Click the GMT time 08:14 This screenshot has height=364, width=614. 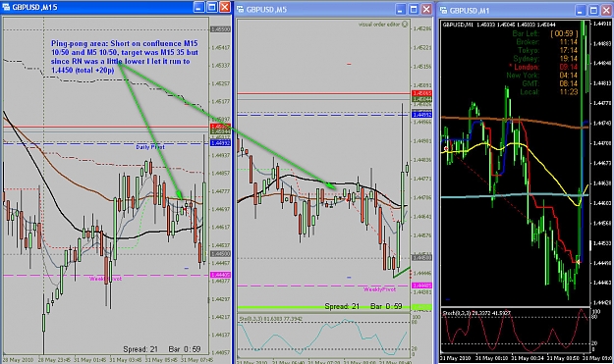(x=569, y=83)
